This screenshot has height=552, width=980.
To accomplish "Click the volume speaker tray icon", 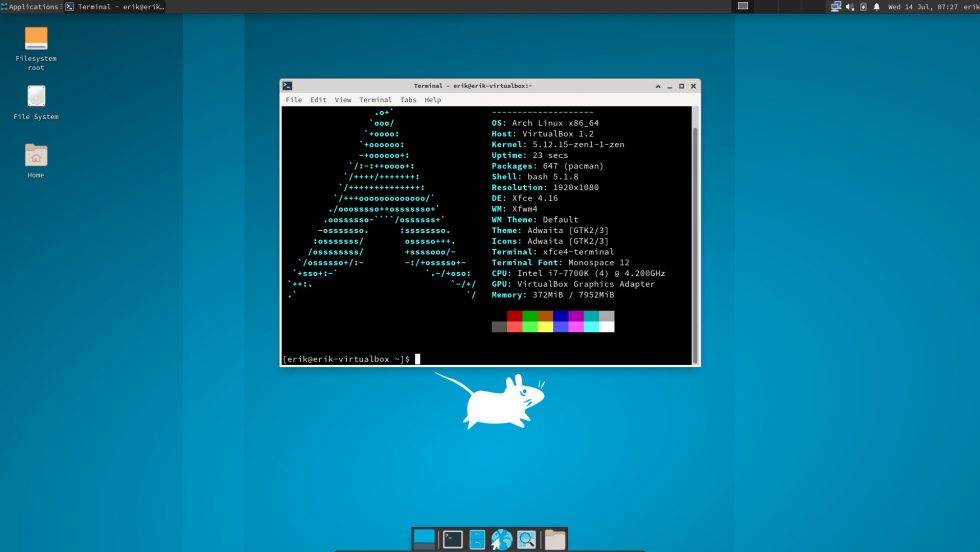I will pyautogui.click(x=849, y=7).
